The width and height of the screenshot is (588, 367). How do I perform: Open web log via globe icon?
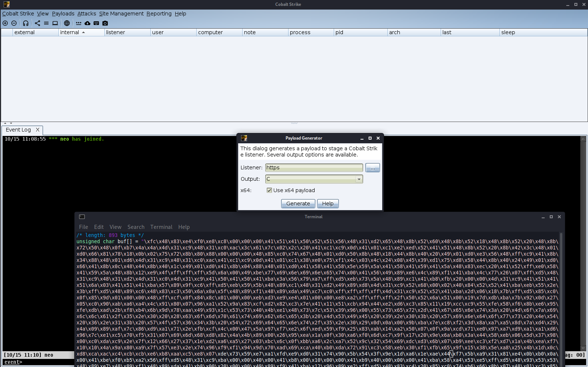click(x=67, y=23)
